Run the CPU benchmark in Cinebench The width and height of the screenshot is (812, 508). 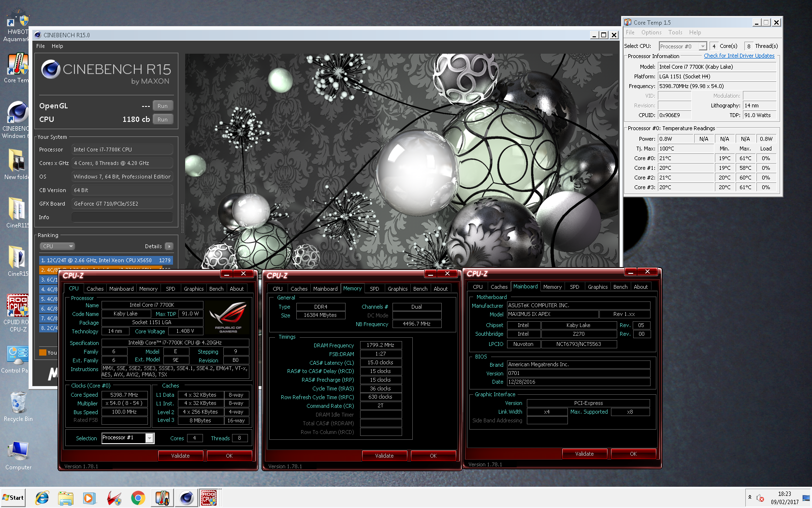[x=162, y=120]
